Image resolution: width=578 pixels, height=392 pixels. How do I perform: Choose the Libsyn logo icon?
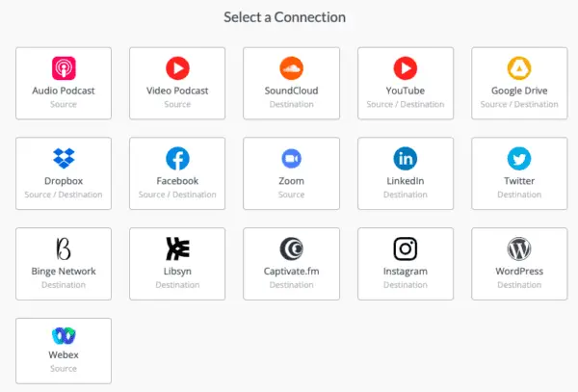pyautogui.click(x=177, y=248)
